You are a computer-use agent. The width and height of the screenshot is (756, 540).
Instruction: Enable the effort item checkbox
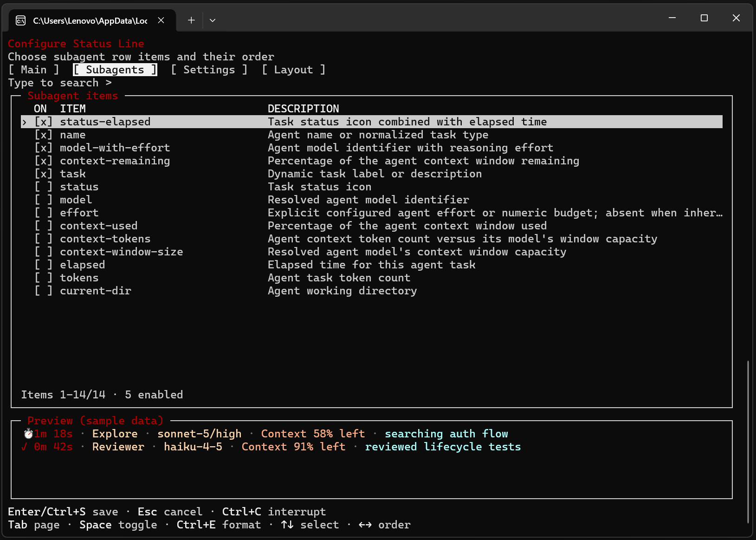pyautogui.click(x=44, y=213)
